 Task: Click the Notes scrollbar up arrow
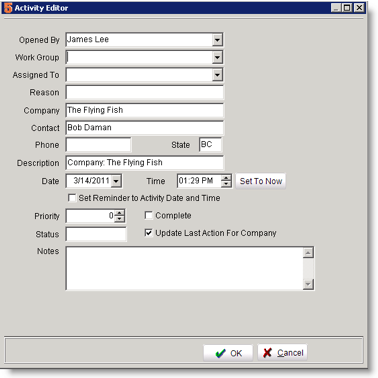(308, 253)
